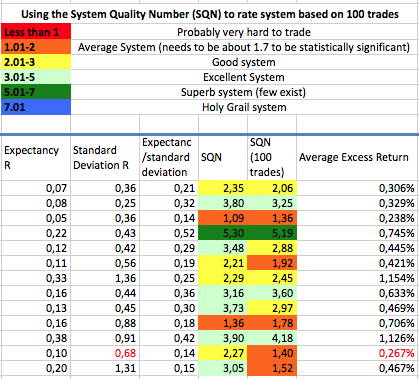Click the cell showing 3,25
The height and width of the screenshot is (379, 419).
[272, 203]
